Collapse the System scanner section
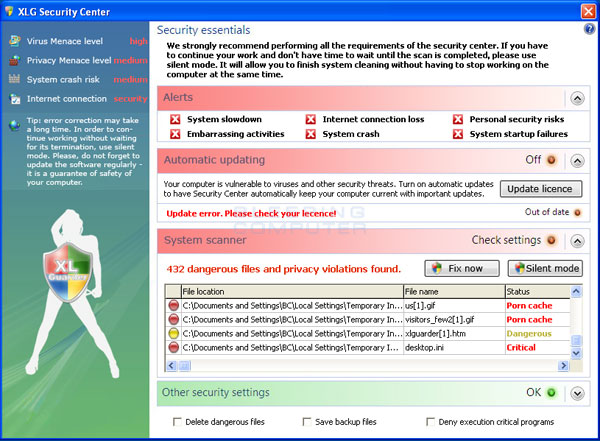Viewport: 600px width, 441px height. click(x=577, y=241)
